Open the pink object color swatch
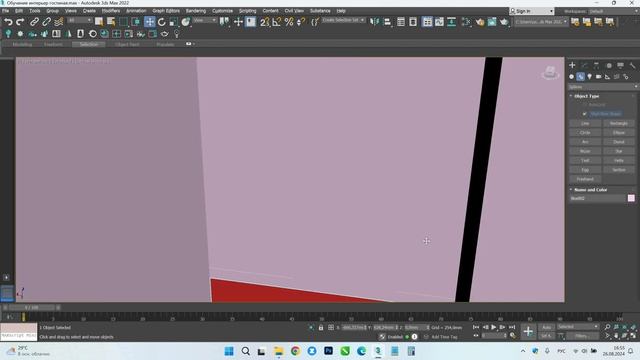 point(631,198)
